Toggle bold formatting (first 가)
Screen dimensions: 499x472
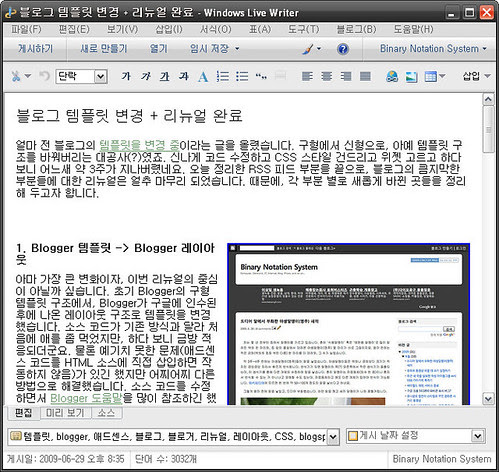126,76
